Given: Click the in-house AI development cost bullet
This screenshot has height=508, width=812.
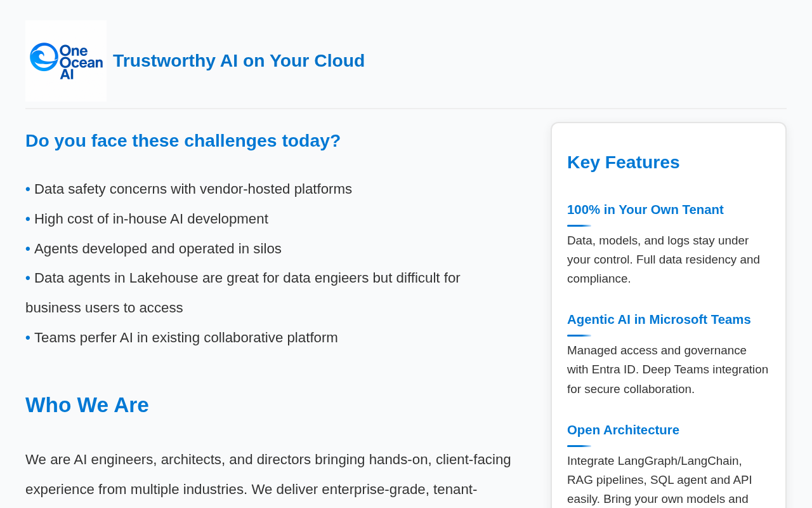Looking at the screenshot, I should pos(151,219).
